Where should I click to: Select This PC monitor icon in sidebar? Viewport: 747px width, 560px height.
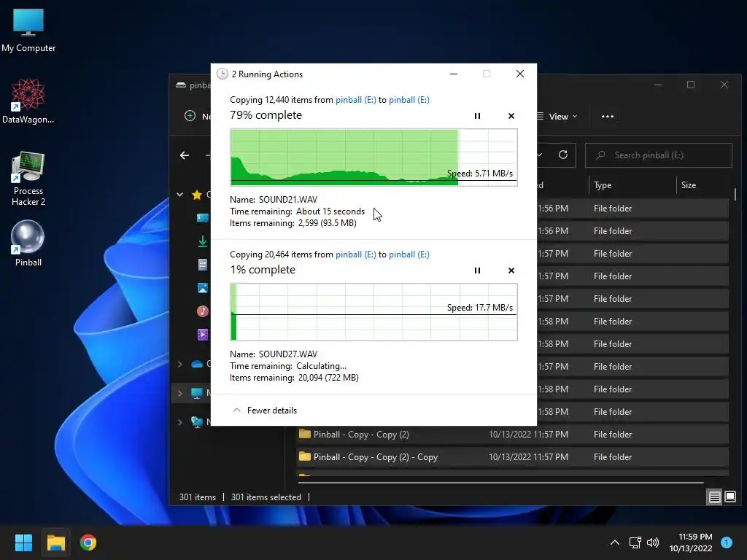(197, 393)
